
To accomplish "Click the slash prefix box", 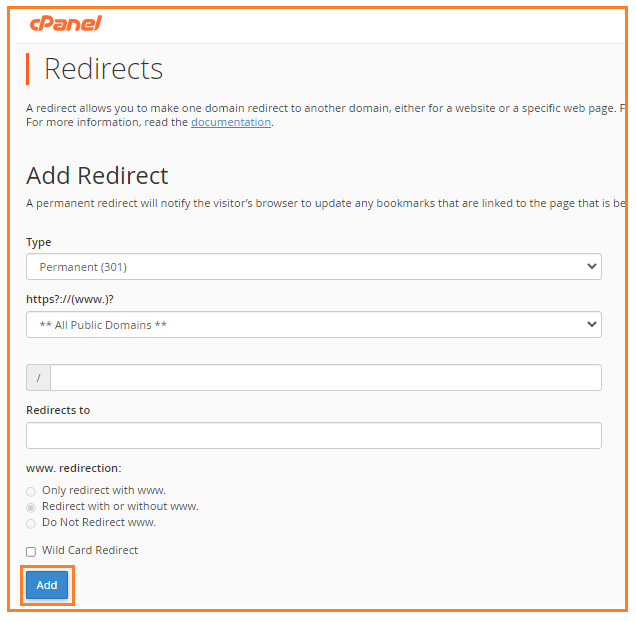I will pyautogui.click(x=39, y=378).
